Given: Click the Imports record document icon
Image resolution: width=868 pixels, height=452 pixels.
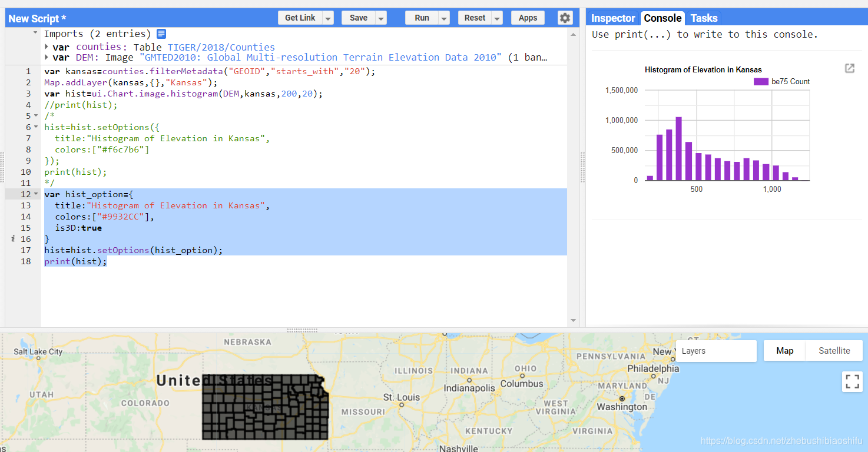Looking at the screenshot, I should click(161, 34).
